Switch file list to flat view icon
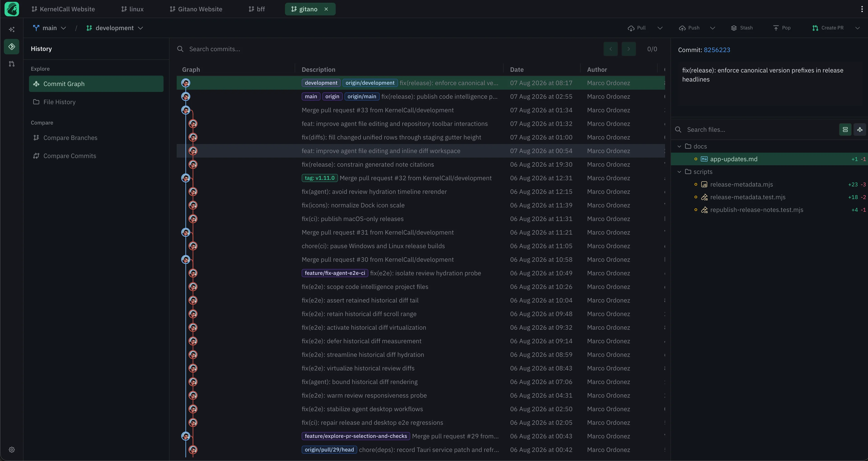Screen dimensions: 868x461 (845, 130)
